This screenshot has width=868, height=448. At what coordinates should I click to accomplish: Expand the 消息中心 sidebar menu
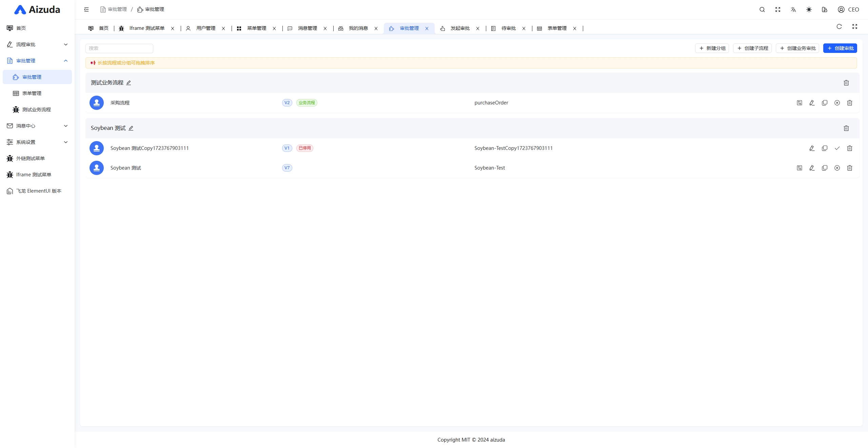click(37, 126)
